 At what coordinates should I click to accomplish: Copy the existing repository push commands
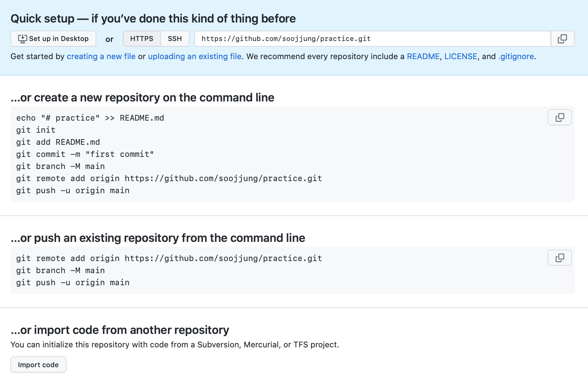coord(559,258)
